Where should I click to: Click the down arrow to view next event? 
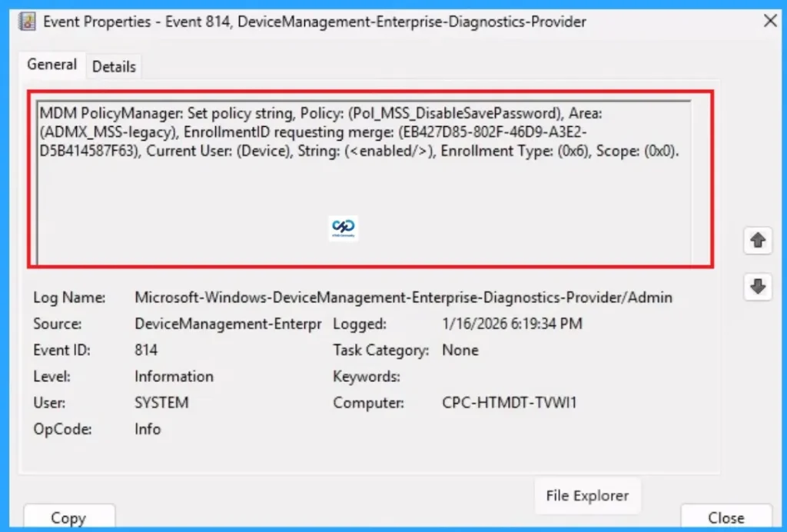pos(757,287)
